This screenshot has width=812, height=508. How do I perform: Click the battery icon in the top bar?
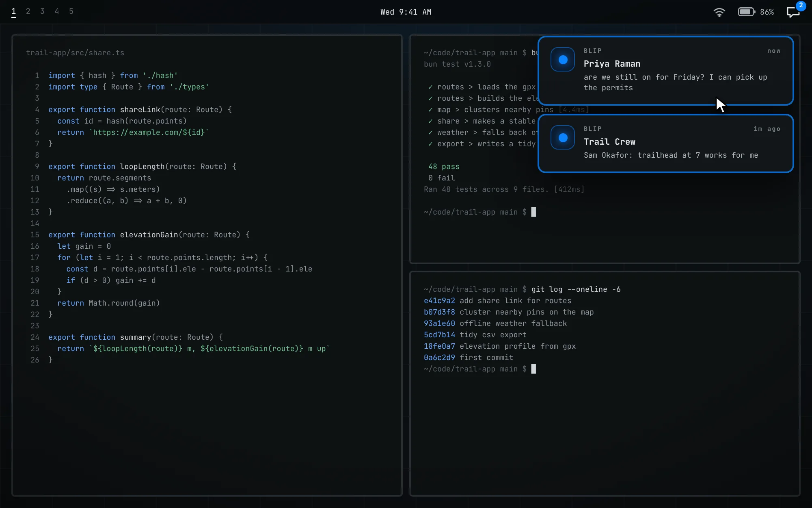[x=747, y=12]
